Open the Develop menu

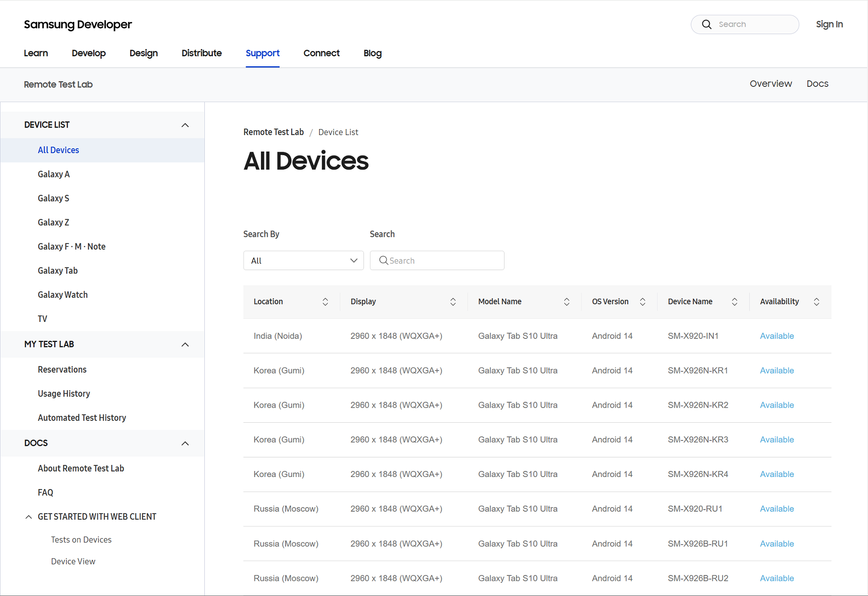89,53
